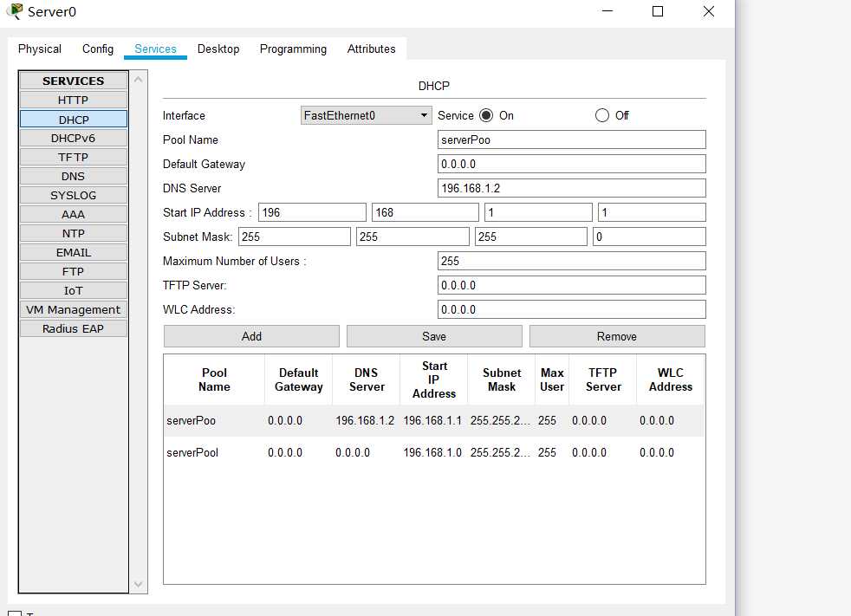Screen dimensions: 851x616
Task: Click the WLC Address field
Action: click(x=571, y=309)
